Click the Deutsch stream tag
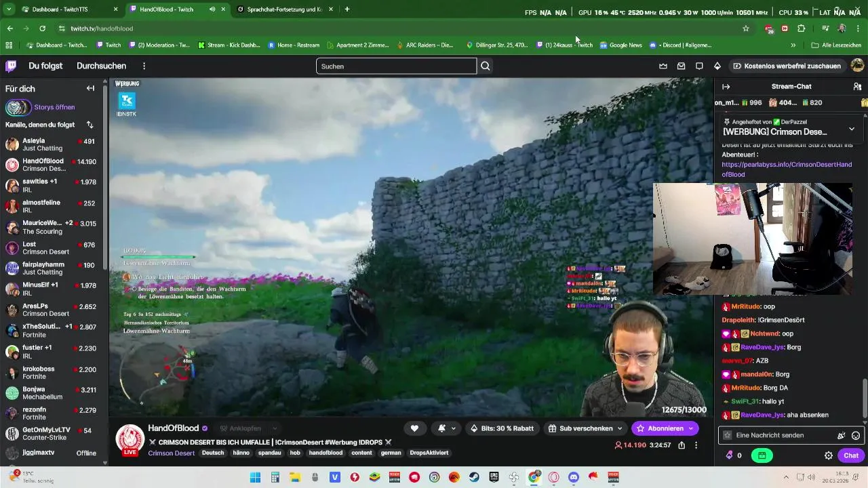Image resolution: width=868 pixels, height=488 pixels. 213,453
